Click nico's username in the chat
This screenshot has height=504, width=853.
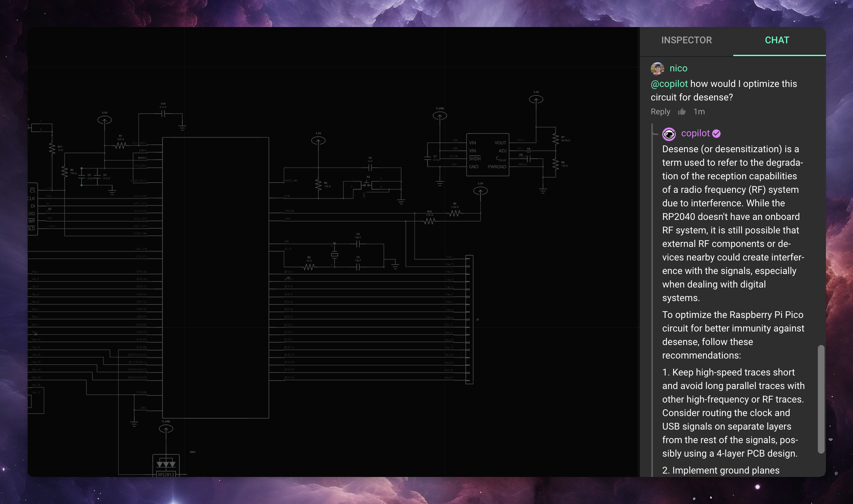678,68
